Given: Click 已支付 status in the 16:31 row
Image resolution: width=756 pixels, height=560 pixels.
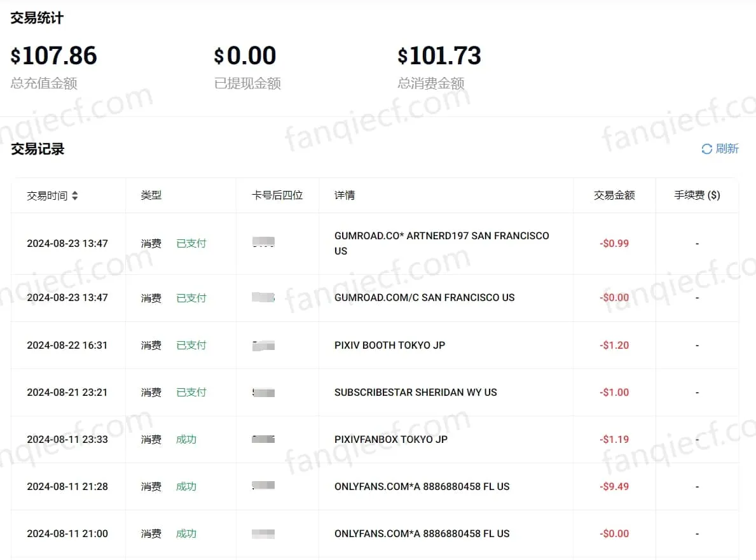Looking at the screenshot, I should (x=191, y=346).
